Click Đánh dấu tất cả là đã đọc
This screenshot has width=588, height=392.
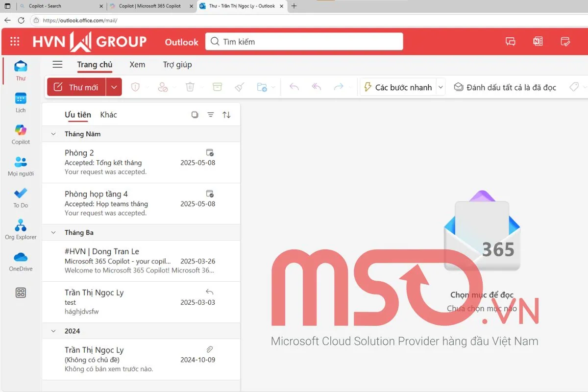click(505, 87)
